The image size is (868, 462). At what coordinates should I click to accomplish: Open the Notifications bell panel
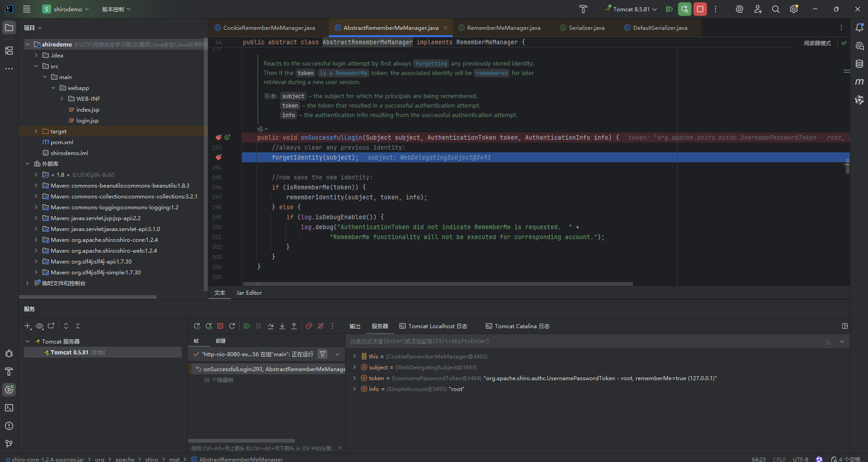click(859, 28)
